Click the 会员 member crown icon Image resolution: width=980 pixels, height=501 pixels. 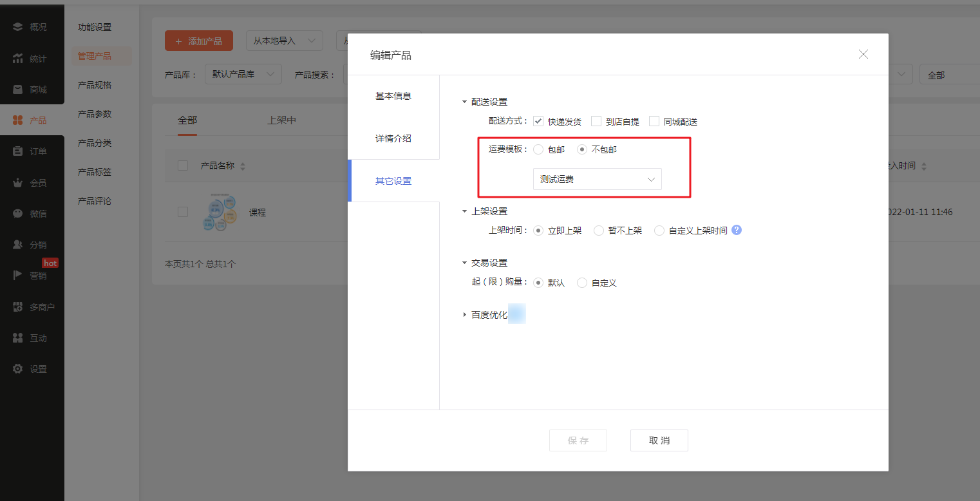tap(17, 183)
